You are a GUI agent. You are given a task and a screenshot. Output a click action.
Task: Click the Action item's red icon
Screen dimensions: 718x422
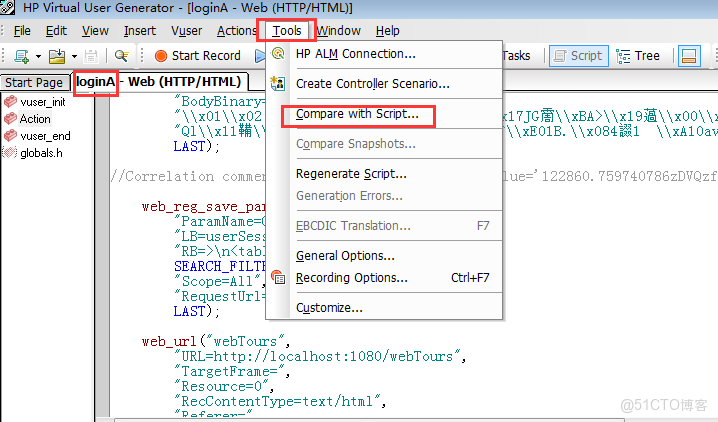coord(10,119)
